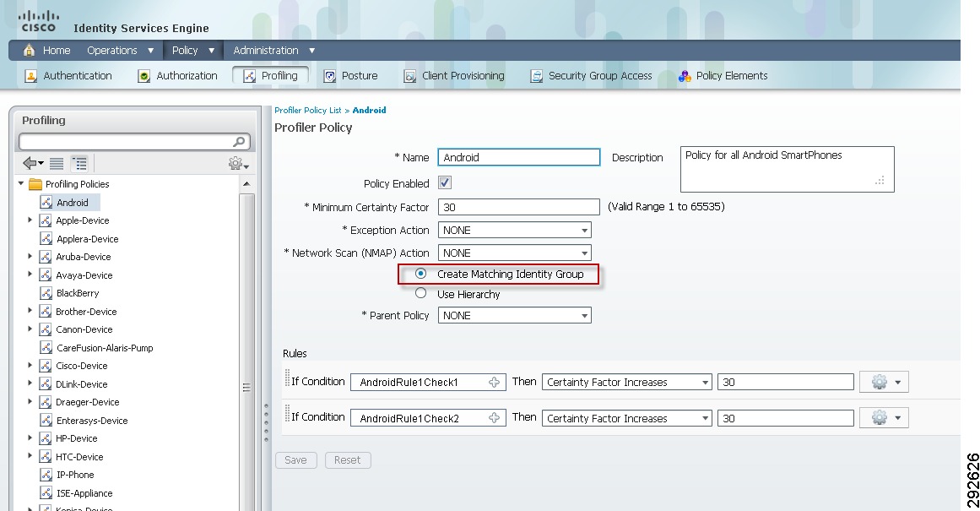The height and width of the screenshot is (511, 980).
Task: Expand the Avaya-Device tree node
Action: pyautogui.click(x=30, y=275)
